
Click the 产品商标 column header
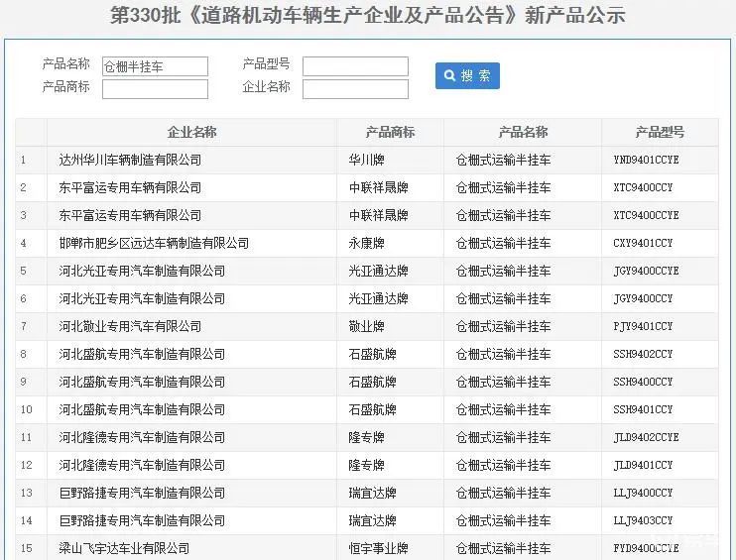coord(390,132)
